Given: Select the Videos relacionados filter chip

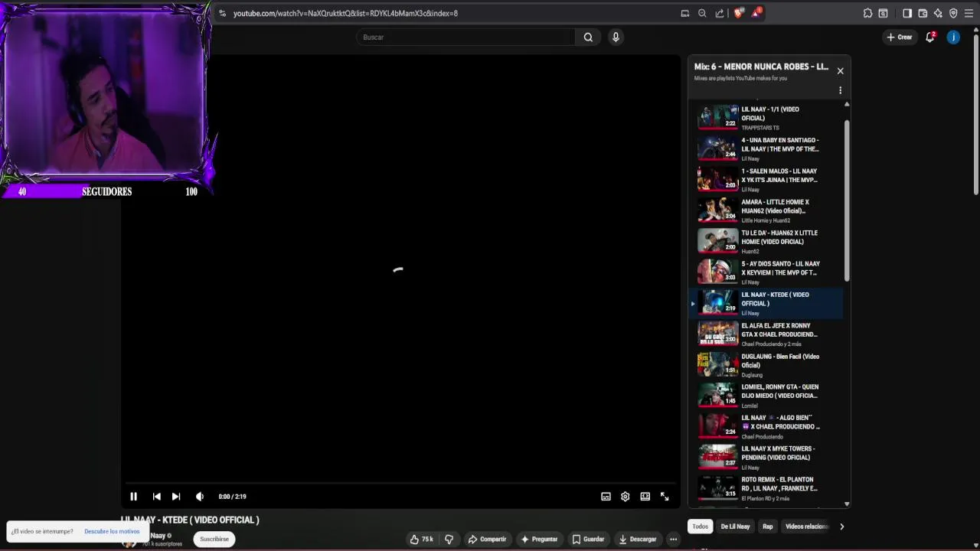Looking at the screenshot, I should coord(807,527).
